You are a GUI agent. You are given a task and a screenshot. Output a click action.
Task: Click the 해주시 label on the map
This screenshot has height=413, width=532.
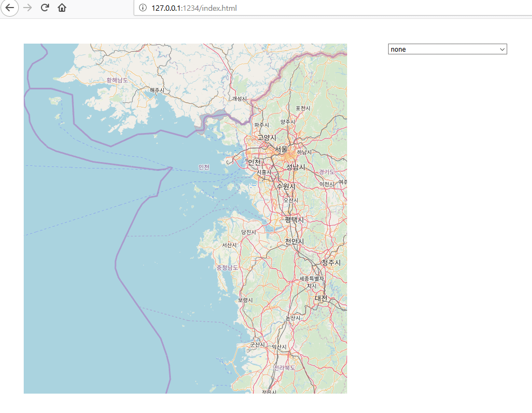point(157,90)
